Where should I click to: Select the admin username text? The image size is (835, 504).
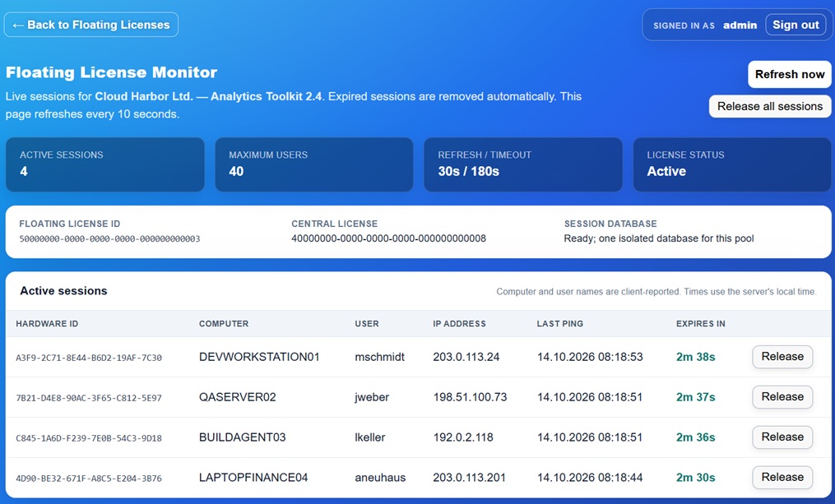click(x=740, y=25)
